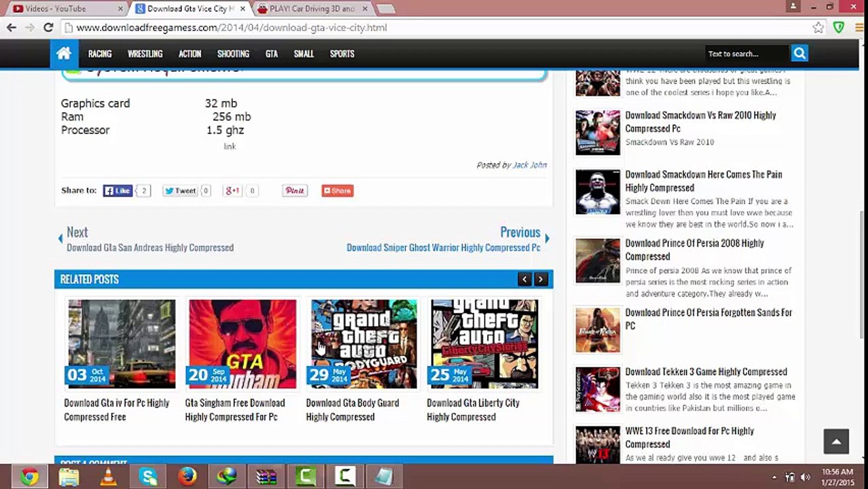Open Chrome from the taskbar

click(x=29, y=477)
